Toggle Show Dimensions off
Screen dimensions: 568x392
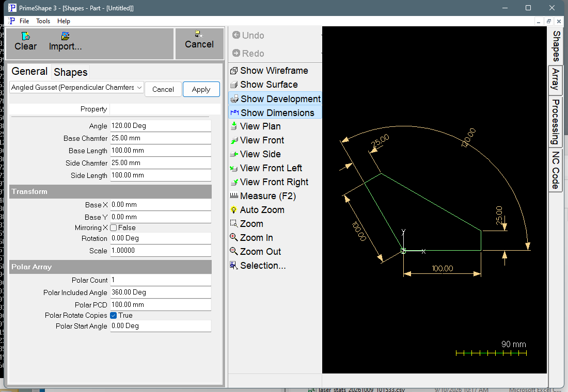(275, 112)
